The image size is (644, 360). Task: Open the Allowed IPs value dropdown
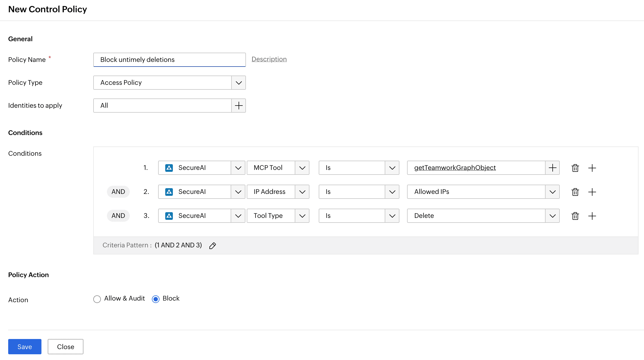(552, 192)
